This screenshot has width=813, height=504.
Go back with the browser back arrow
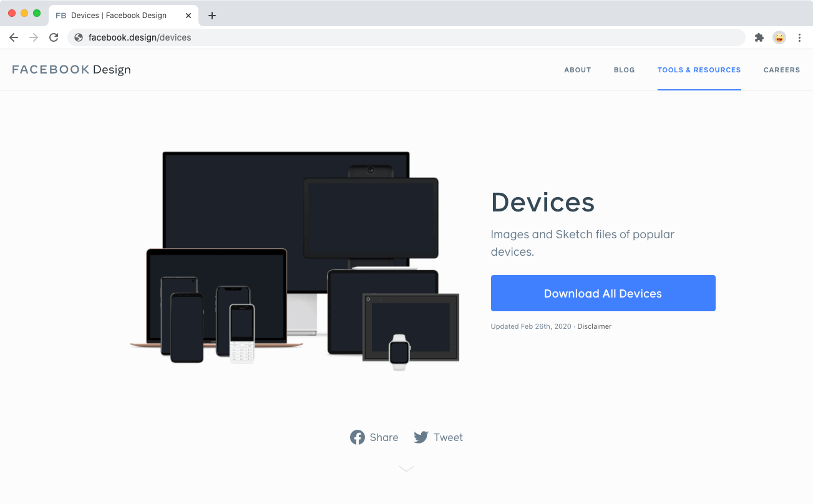pyautogui.click(x=14, y=37)
